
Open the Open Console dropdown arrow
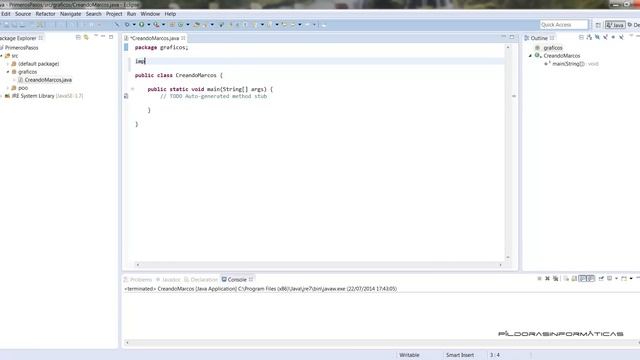pos(631,278)
